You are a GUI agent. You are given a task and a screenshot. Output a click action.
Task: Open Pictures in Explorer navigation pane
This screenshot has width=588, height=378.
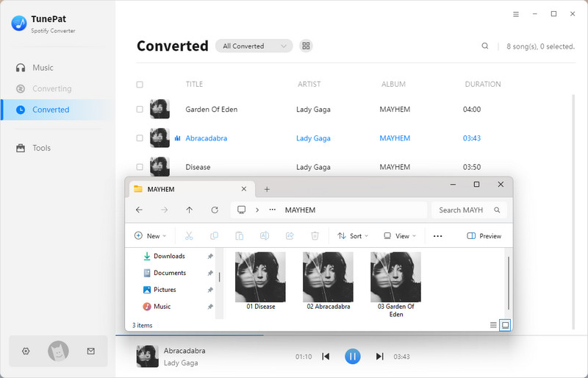[165, 290]
